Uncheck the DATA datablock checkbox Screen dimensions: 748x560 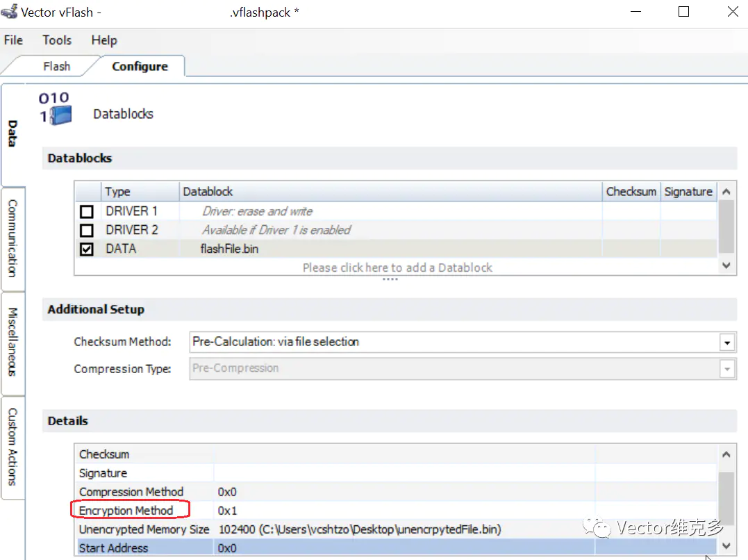(87, 249)
